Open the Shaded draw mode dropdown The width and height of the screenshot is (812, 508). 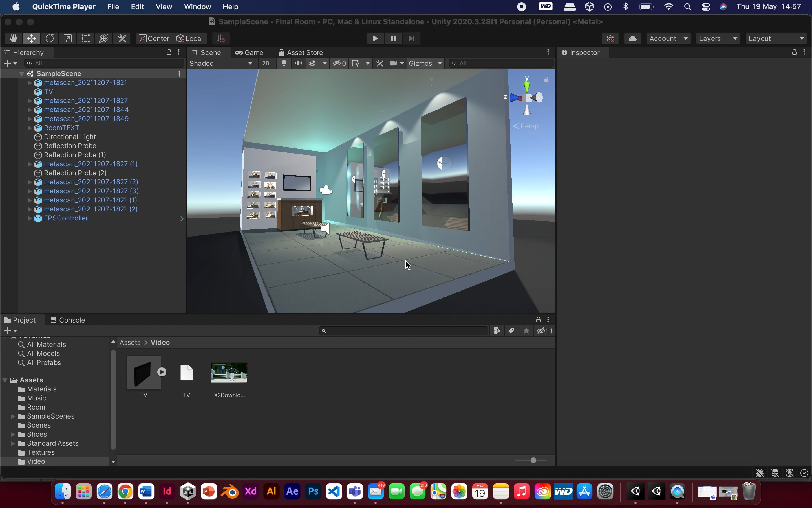[221, 63]
